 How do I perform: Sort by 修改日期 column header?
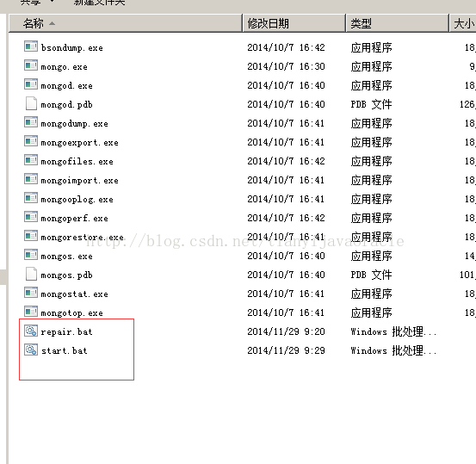pos(294,23)
